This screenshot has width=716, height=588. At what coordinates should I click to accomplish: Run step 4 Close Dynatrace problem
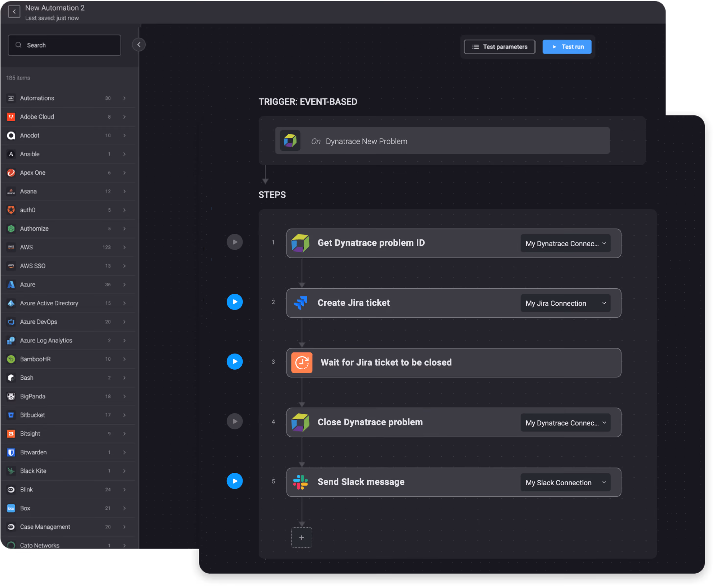coord(235,422)
